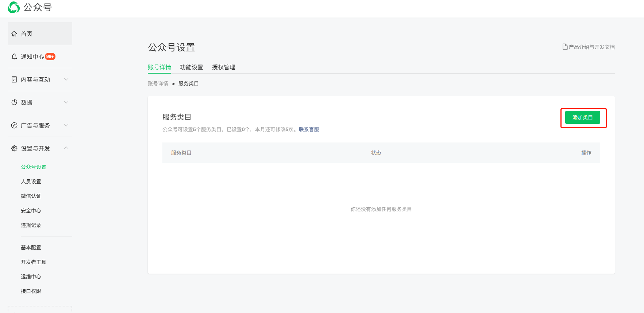
Task: Switch to the 功能设置 tab
Action: (192, 67)
